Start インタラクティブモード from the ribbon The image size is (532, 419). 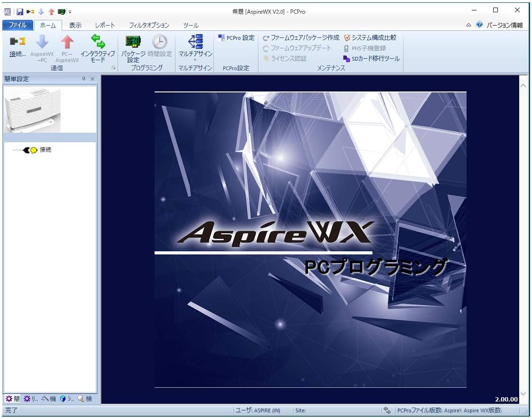tap(98, 48)
